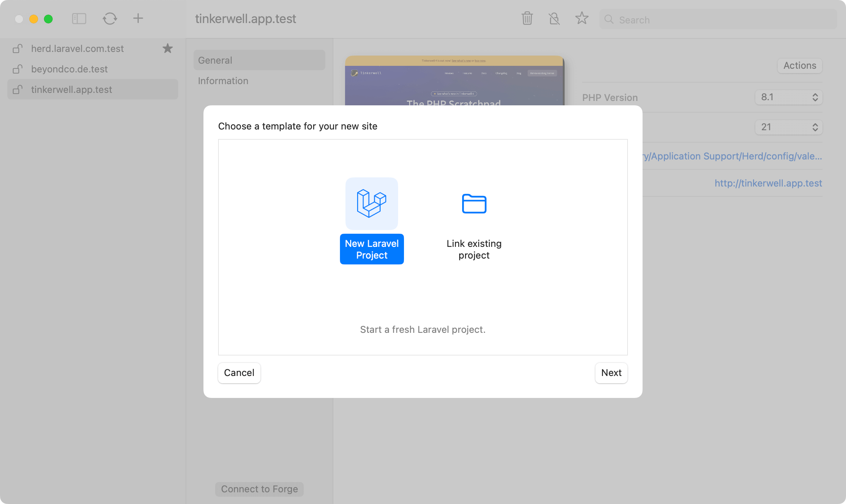
Task: Open the dropdown showing 21
Action: tap(789, 127)
